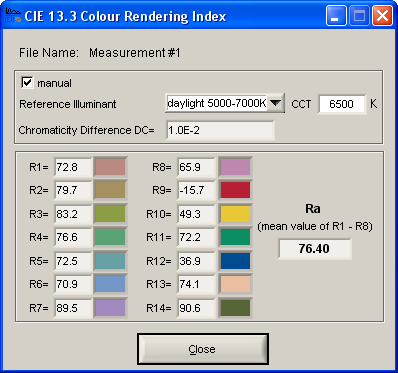
Task: Click the 'CCT' label
Action: [x=301, y=104]
